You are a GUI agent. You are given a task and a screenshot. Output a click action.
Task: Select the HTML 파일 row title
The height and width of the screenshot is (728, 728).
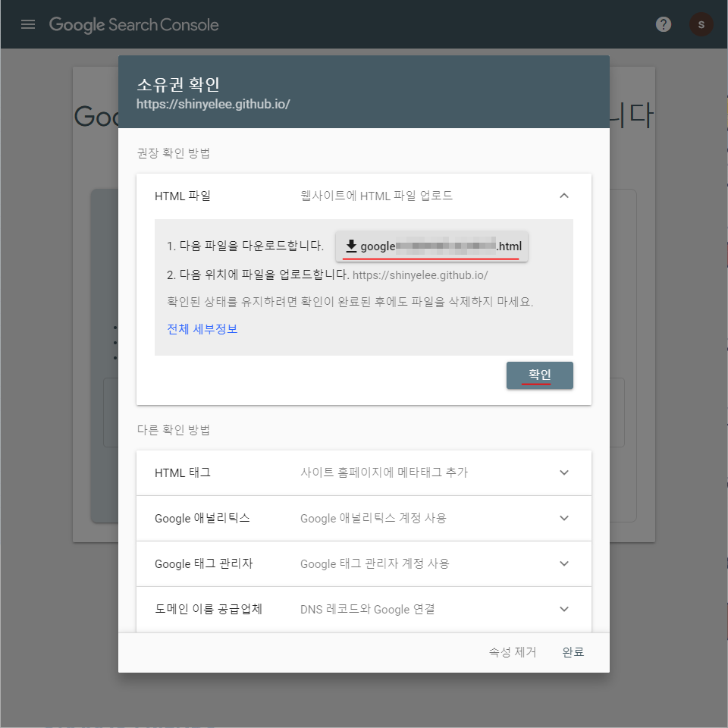tap(183, 196)
